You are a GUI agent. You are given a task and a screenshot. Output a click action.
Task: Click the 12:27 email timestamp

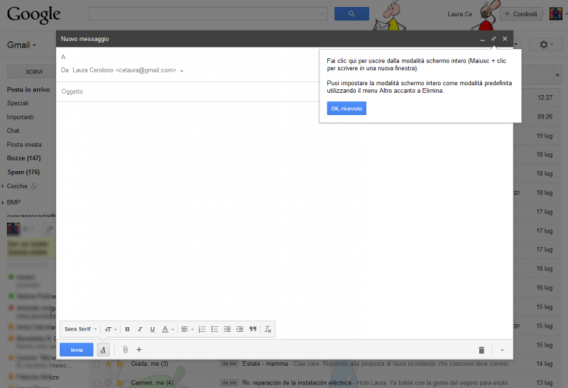[x=545, y=97]
